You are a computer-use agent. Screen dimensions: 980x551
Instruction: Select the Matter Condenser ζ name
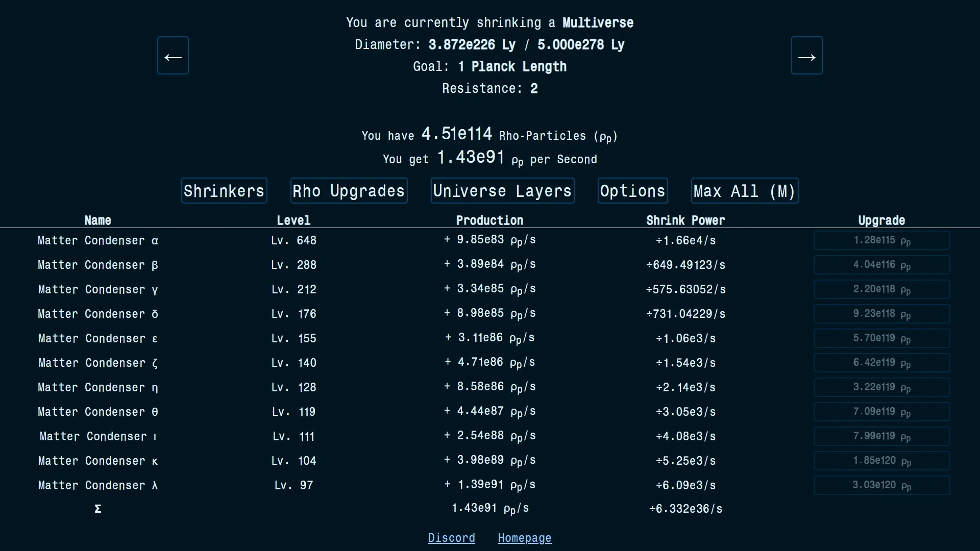pos(97,363)
